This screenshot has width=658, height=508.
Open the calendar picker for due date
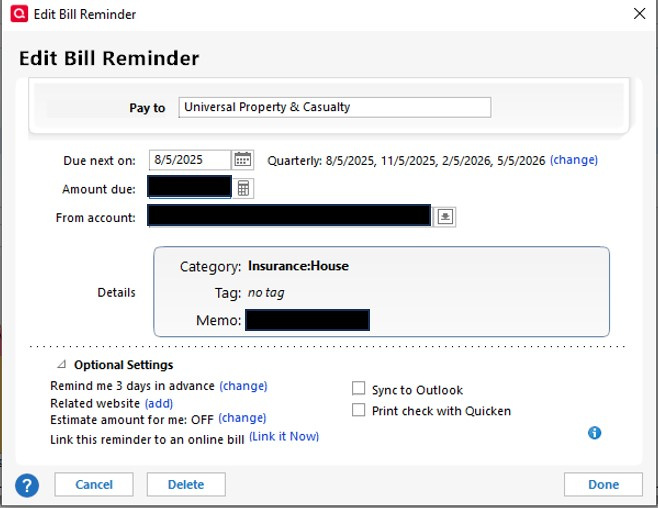[243, 160]
